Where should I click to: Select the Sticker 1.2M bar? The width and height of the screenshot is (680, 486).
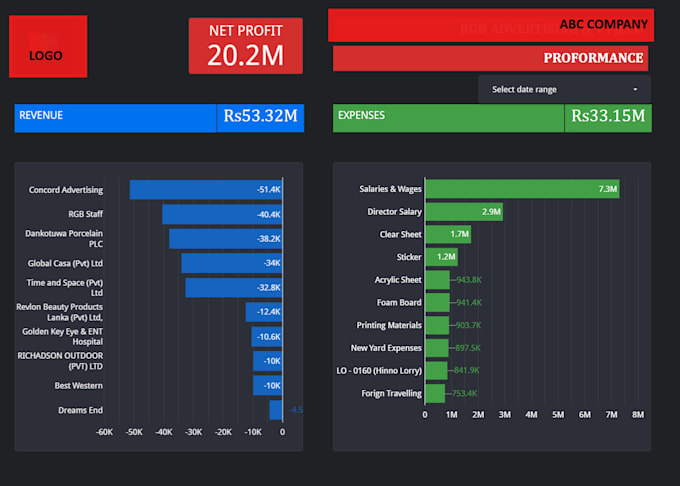441,257
